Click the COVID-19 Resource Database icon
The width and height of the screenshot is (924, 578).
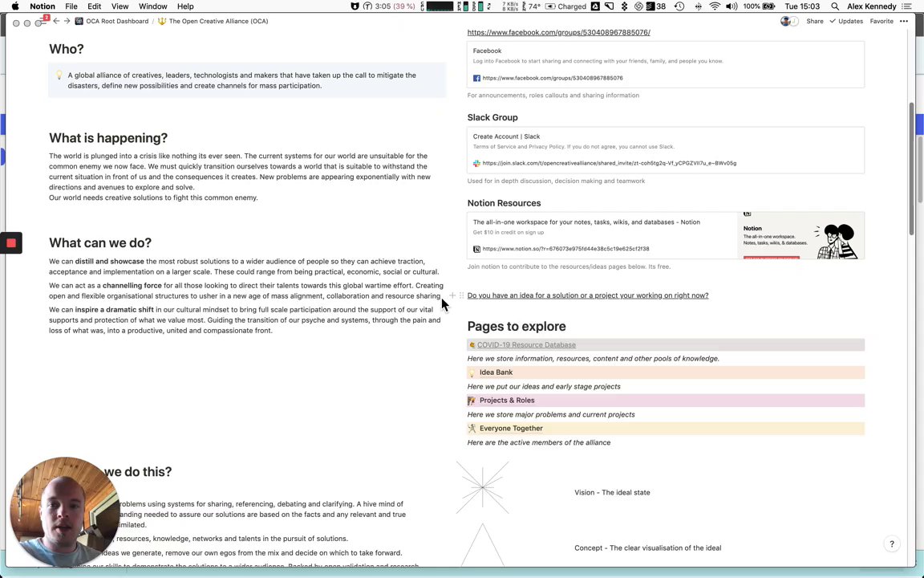pyautogui.click(x=472, y=345)
